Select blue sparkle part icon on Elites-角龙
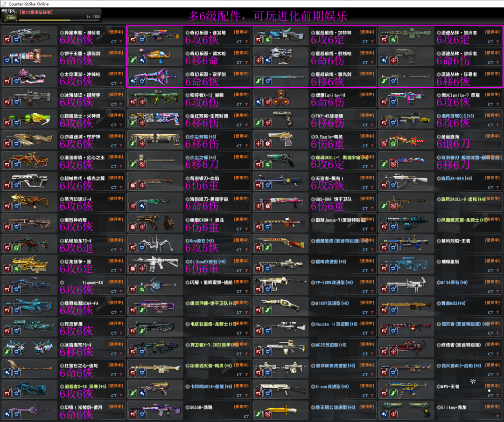The height and width of the screenshot is (422, 504). tap(384, 414)
